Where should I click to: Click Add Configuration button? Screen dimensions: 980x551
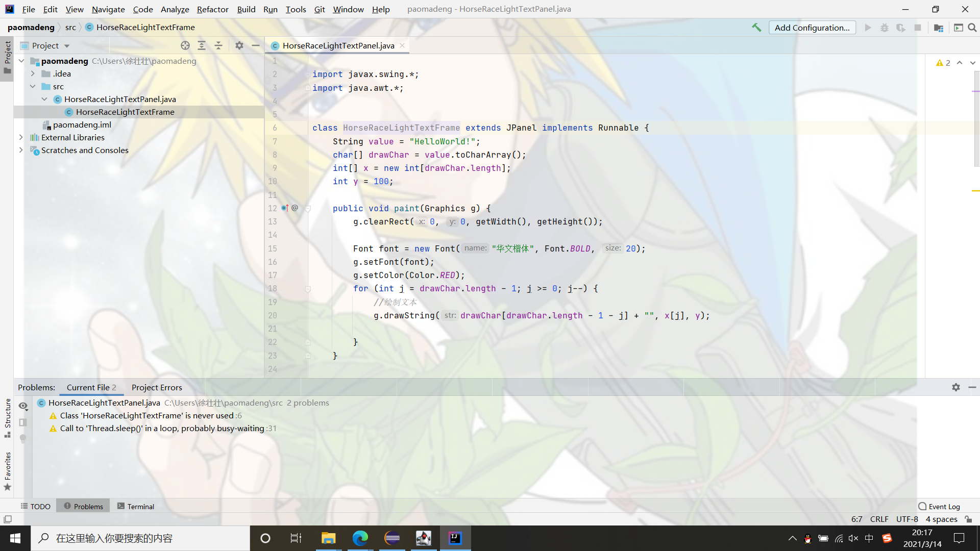coord(812,28)
